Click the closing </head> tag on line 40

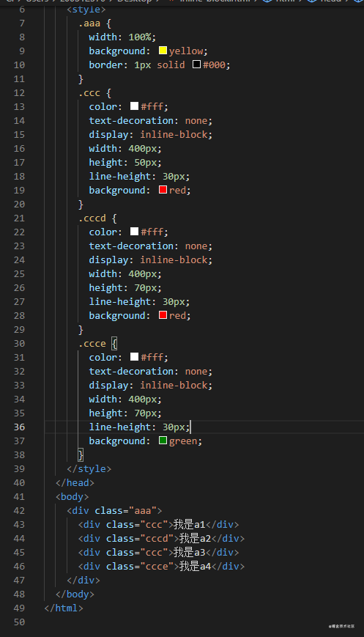coord(75,482)
